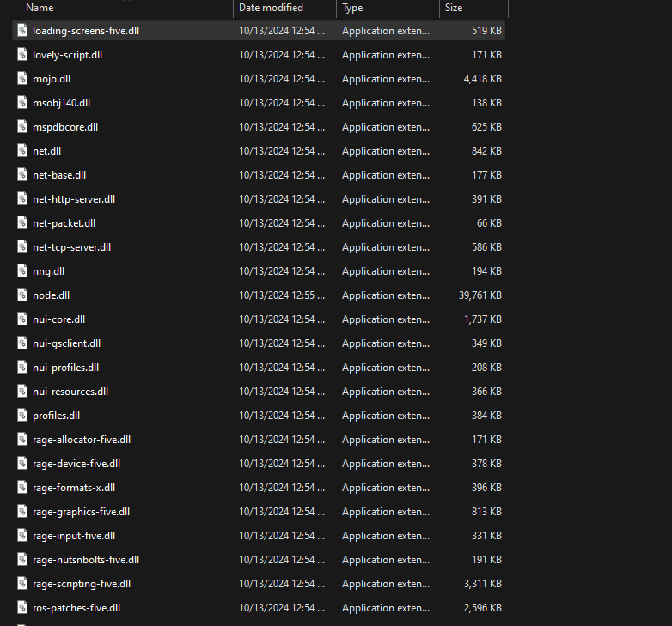Sort files by the Type column header
The height and width of the screenshot is (626, 672).
pos(352,8)
